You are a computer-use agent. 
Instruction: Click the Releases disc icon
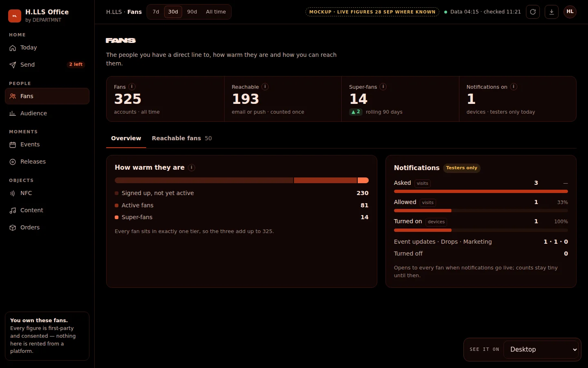[x=13, y=162]
